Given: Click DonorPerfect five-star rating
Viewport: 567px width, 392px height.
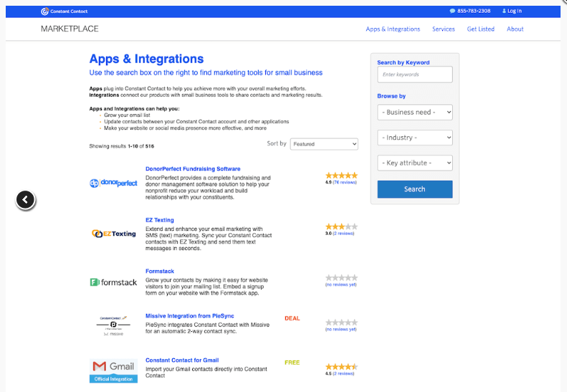Looking at the screenshot, I should click(x=341, y=176).
